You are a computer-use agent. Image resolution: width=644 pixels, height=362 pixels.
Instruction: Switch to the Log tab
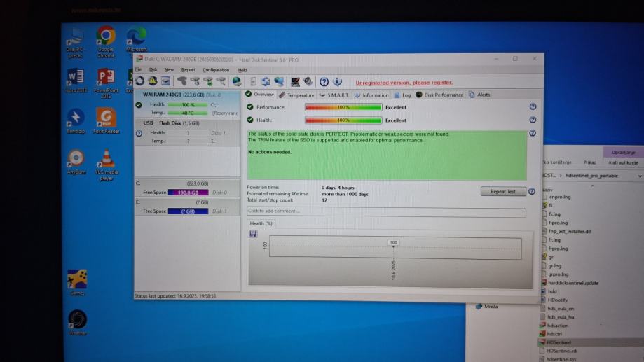(x=402, y=95)
